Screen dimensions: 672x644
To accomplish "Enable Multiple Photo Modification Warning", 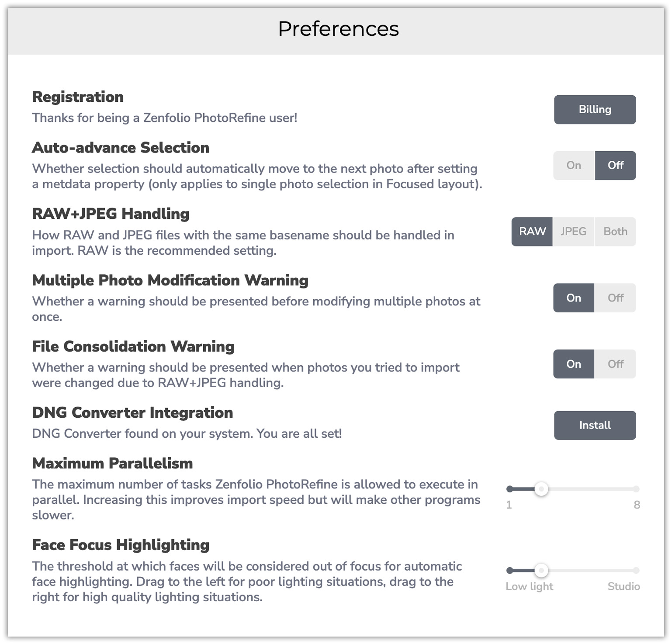I will click(573, 298).
